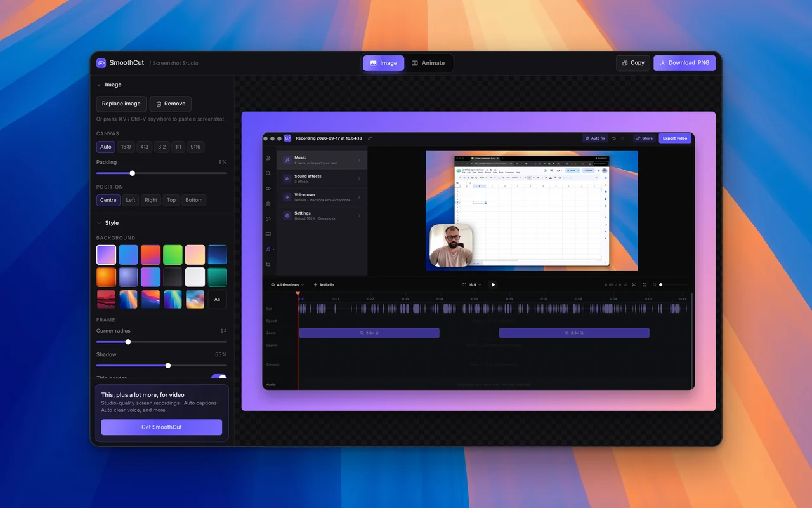
Task: Click the Screenshot Studio breadcrumb text
Action: click(175, 63)
